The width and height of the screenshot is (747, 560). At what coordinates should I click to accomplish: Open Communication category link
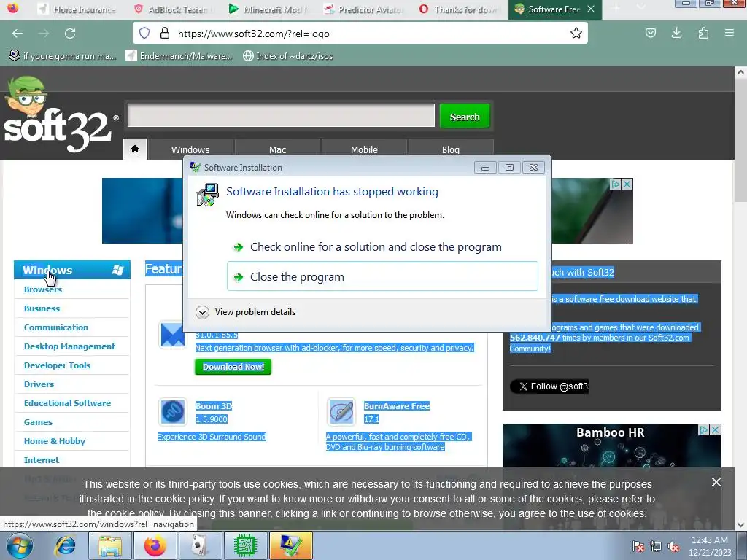[x=55, y=327]
